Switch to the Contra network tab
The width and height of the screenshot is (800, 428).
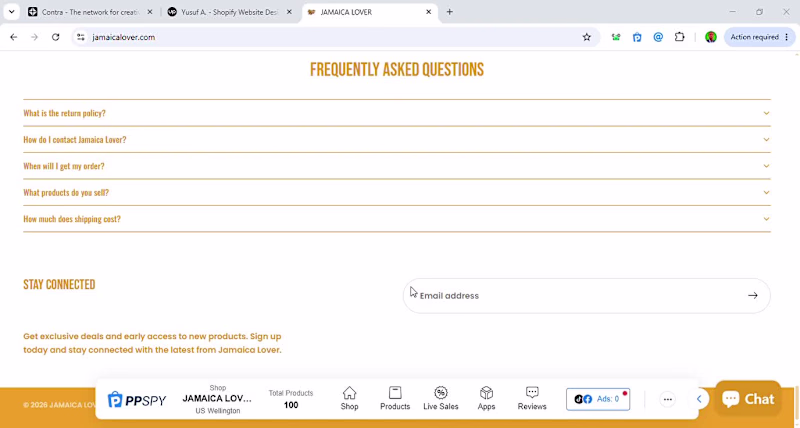coord(90,12)
